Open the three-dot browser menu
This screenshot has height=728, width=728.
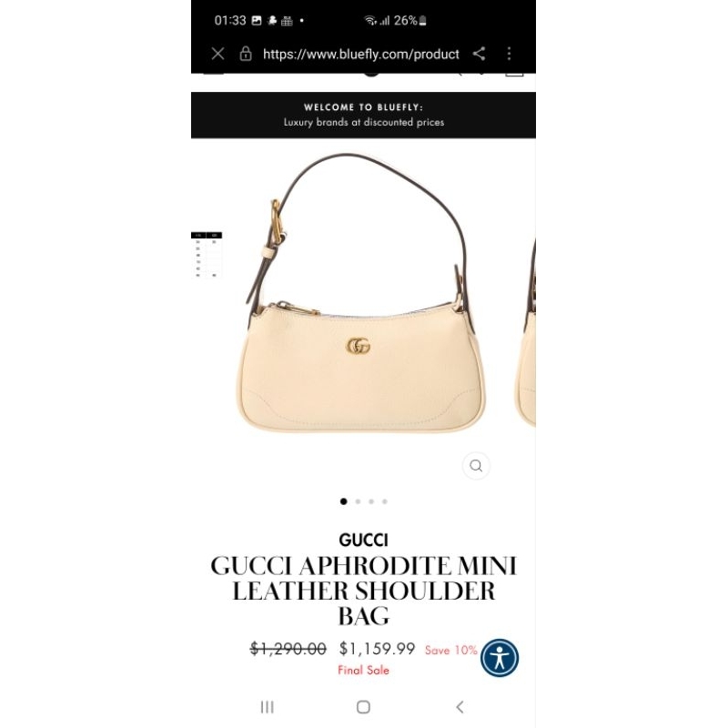coord(509,54)
